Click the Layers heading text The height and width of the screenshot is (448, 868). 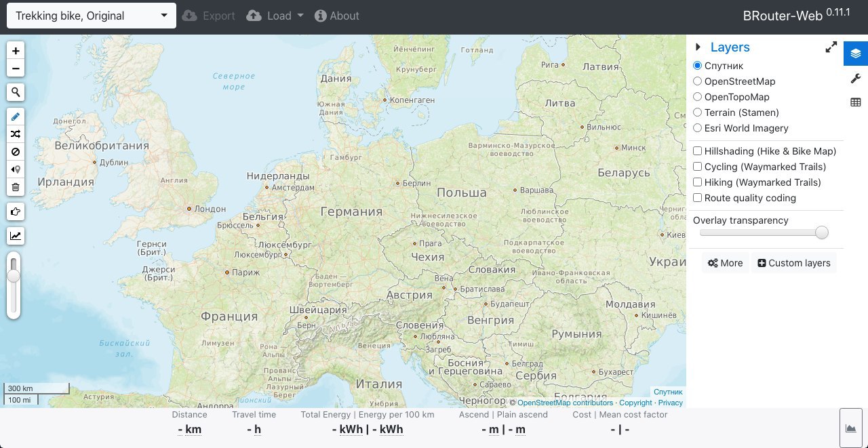pyautogui.click(x=730, y=47)
